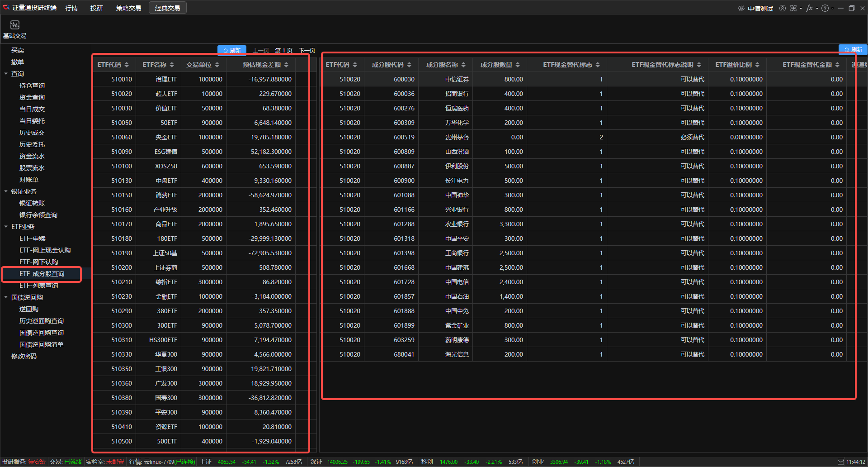Click the 基础交易 candlestick icon
Screen dimensions: 868x467
point(15,25)
